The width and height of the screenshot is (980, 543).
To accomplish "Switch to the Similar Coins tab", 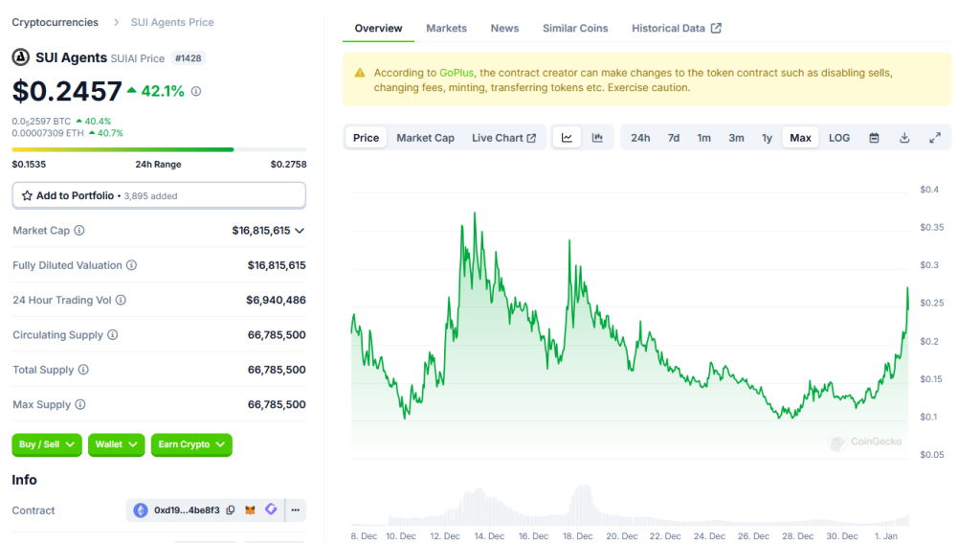I will (575, 28).
